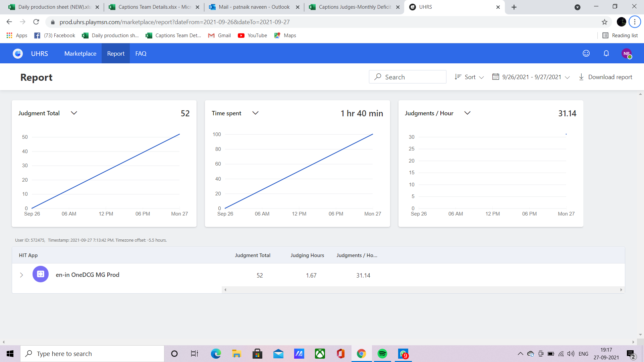Screen dimensions: 644x362
Task: Click the volume icon in system tray
Action: [571, 354]
